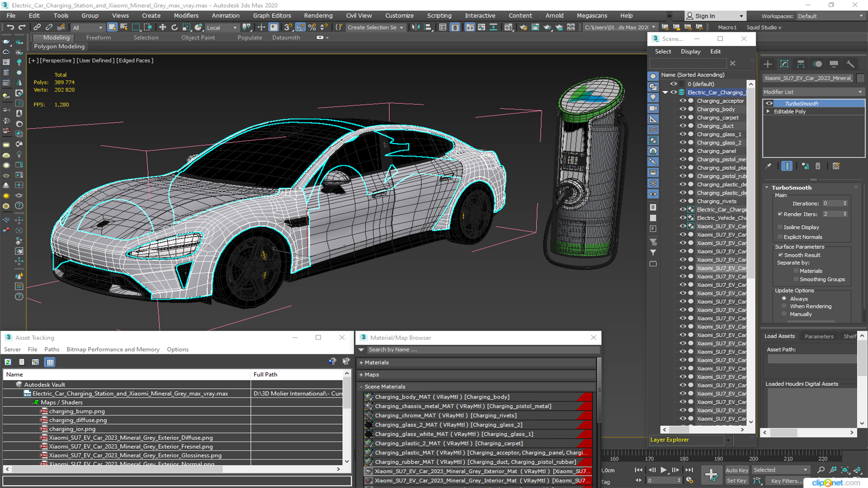
Task: Click the Redo arrow in main toolbar
Action: (x=22, y=28)
